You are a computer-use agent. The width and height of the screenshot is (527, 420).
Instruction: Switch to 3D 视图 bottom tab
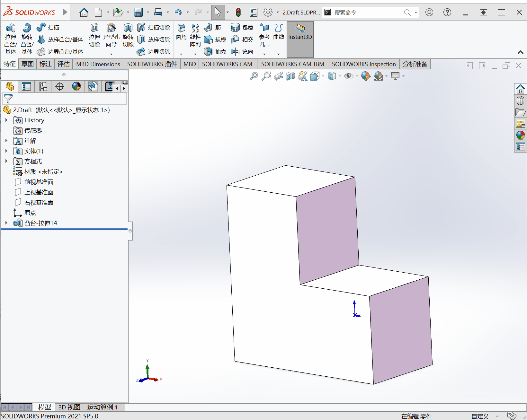pos(69,407)
